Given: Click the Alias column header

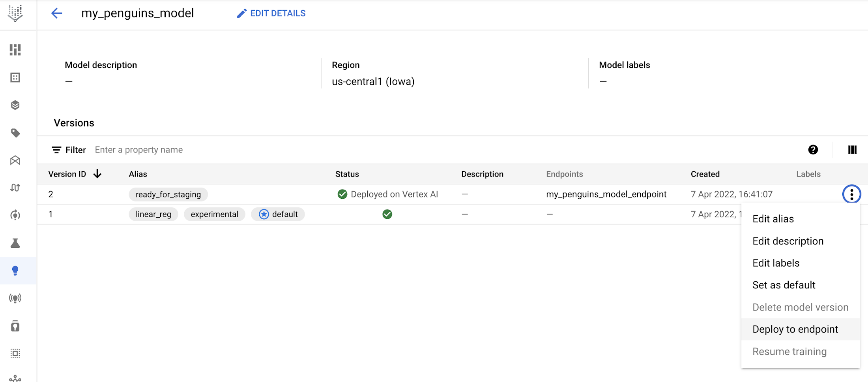Looking at the screenshot, I should click(x=138, y=174).
